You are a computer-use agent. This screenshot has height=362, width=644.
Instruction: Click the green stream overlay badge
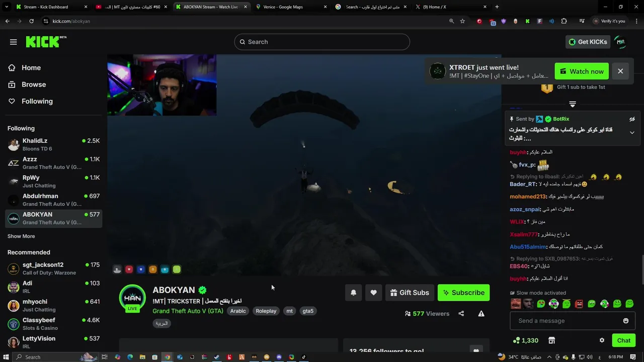177,269
